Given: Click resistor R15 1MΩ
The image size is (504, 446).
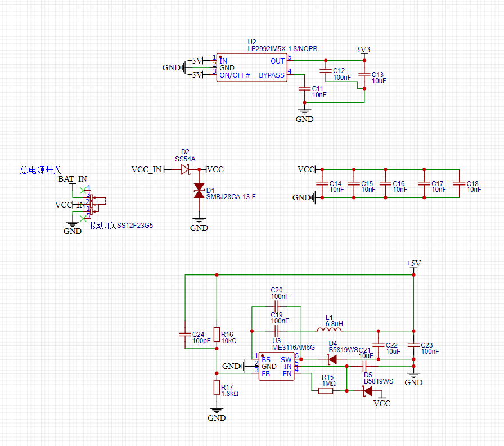Looking at the screenshot, I should point(326,390).
